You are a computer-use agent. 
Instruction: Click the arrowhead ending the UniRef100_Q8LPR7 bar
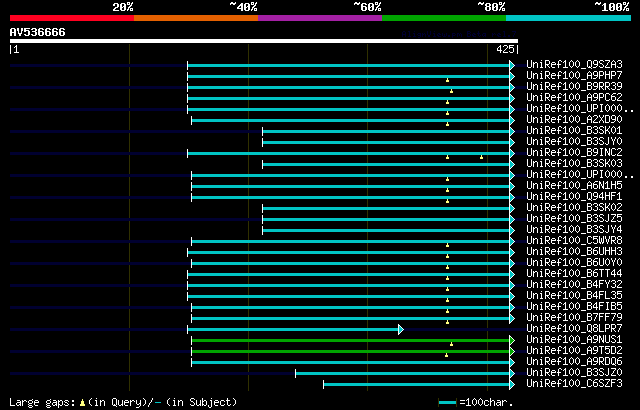(x=401, y=329)
